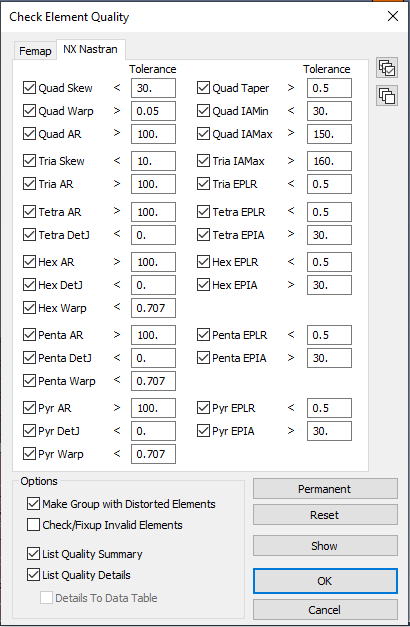Screen dimensions: 410x627
Task: Reset tolerances with the Reset button
Action: click(x=325, y=515)
